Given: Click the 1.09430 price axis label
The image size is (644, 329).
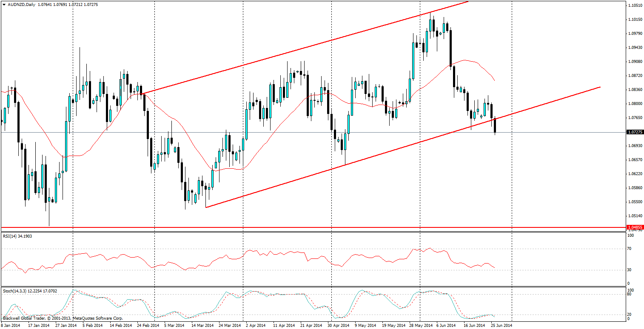Looking at the screenshot, I should (x=635, y=48).
